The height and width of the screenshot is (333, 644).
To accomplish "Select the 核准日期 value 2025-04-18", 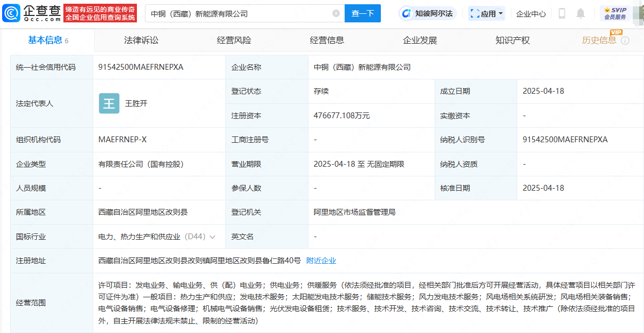I will 543,188.
